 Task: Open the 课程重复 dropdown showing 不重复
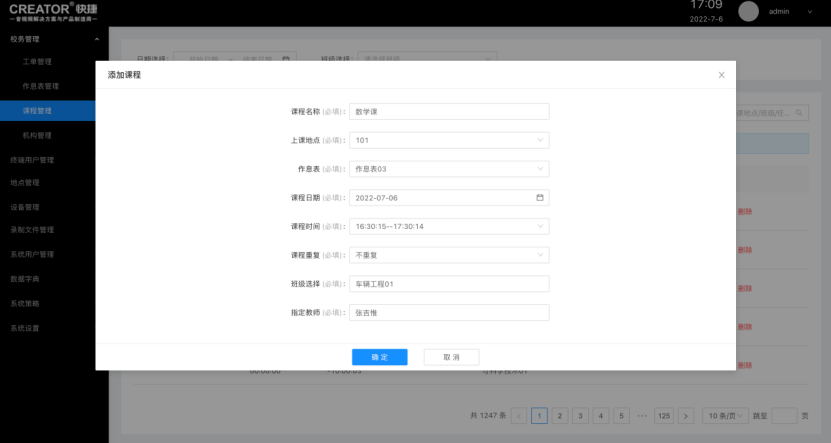tap(449, 255)
